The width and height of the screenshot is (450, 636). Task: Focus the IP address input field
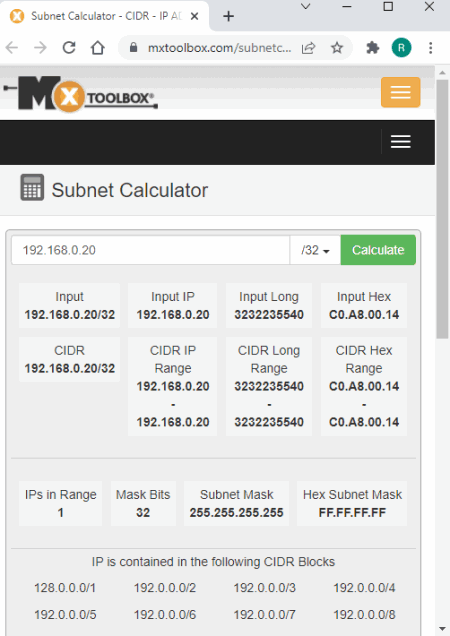[151, 250]
